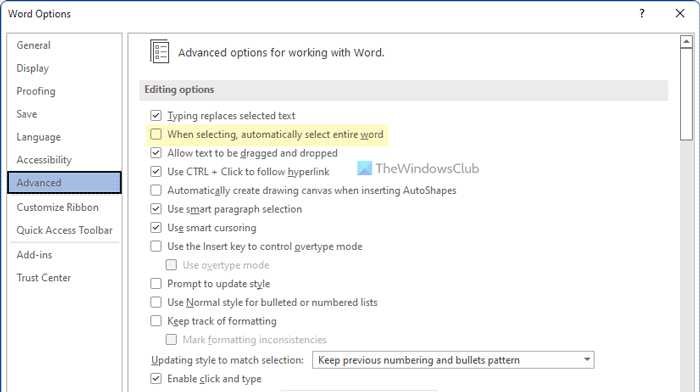Viewport: 700px width, 392px height.
Task: Check Keep track of formatting
Action: 156,321
